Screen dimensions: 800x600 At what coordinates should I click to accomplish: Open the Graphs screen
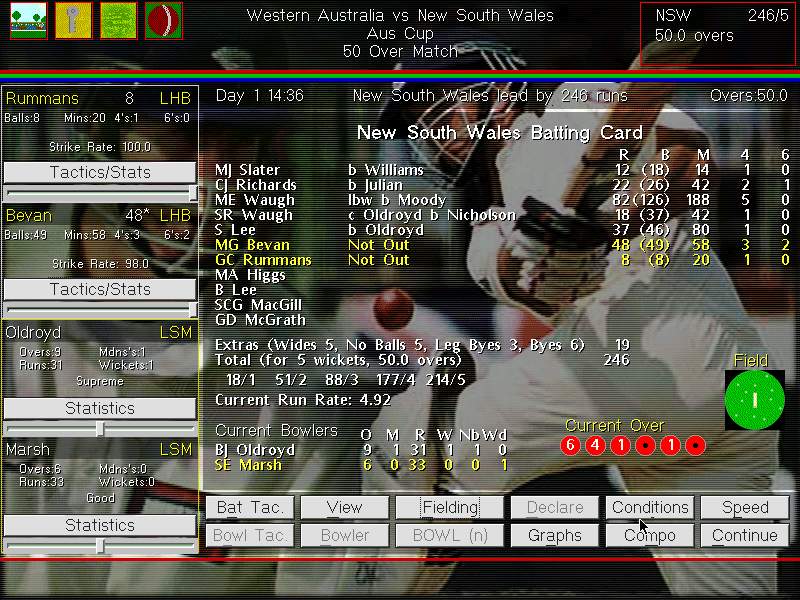click(554, 535)
